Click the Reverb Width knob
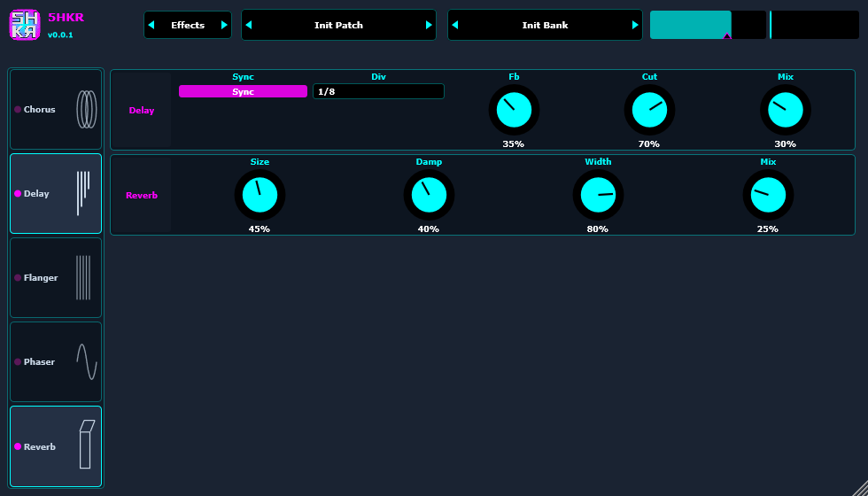 coord(598,196)
